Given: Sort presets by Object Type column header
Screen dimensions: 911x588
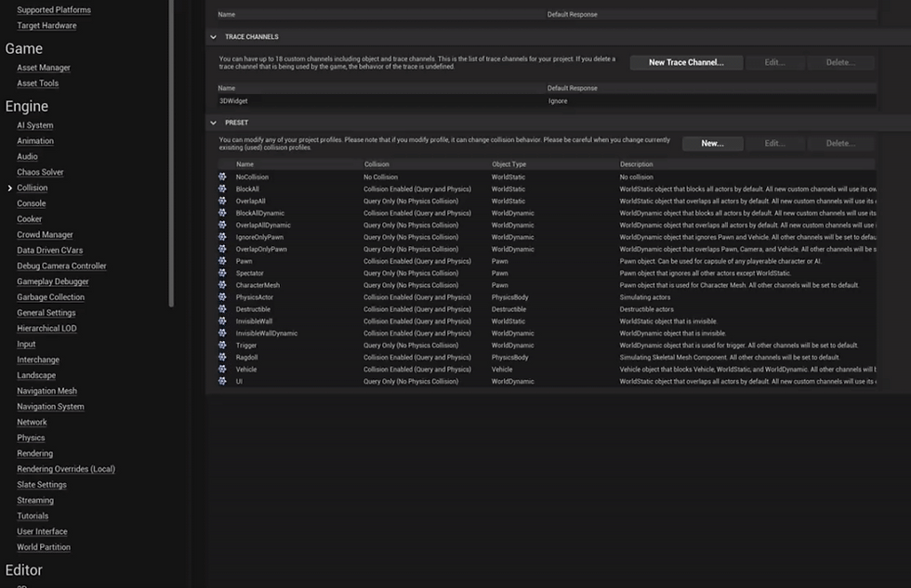Looking at the screenshot, I should 509,164.
